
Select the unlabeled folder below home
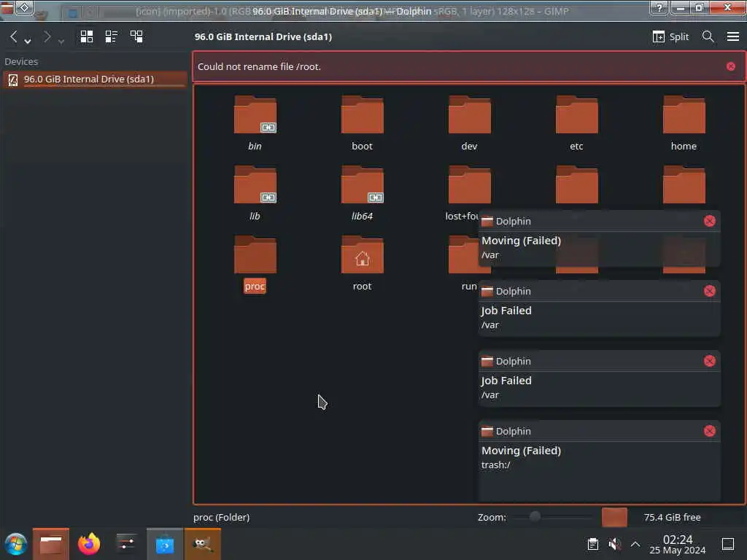click(684, 184)
